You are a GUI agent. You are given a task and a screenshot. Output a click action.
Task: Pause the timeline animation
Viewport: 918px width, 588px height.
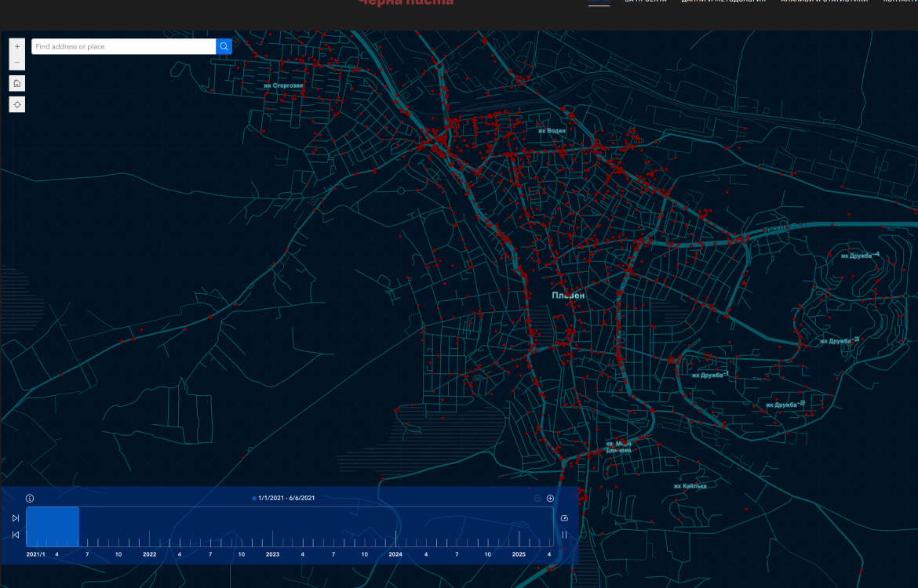(x=564, y=535)
